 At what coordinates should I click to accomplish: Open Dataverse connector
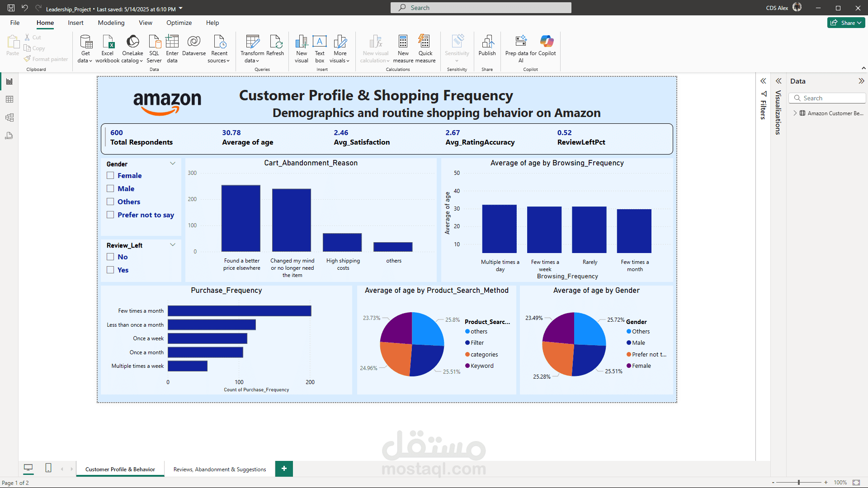click(x=194, y=45)
